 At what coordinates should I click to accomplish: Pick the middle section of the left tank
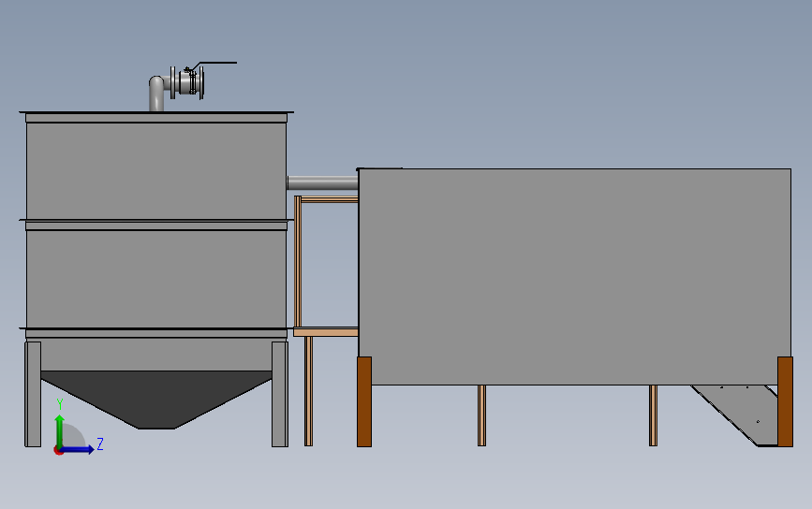(156, 278)
